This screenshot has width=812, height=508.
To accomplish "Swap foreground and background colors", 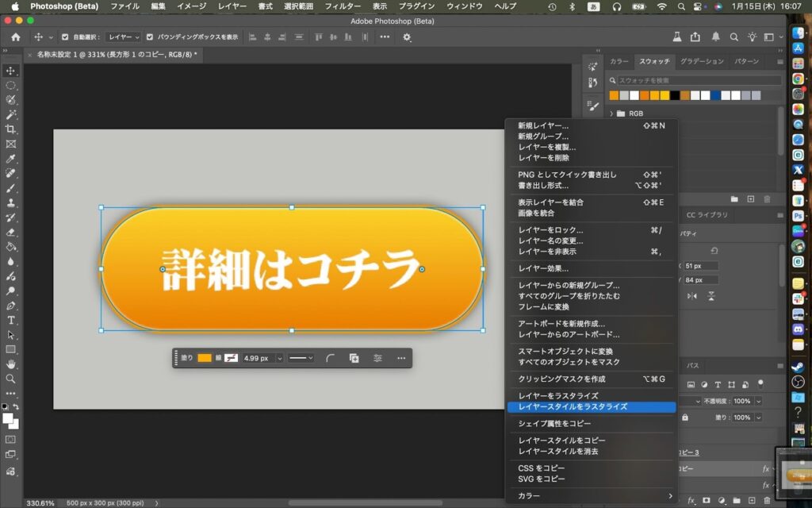I will (x=16, y=407).
